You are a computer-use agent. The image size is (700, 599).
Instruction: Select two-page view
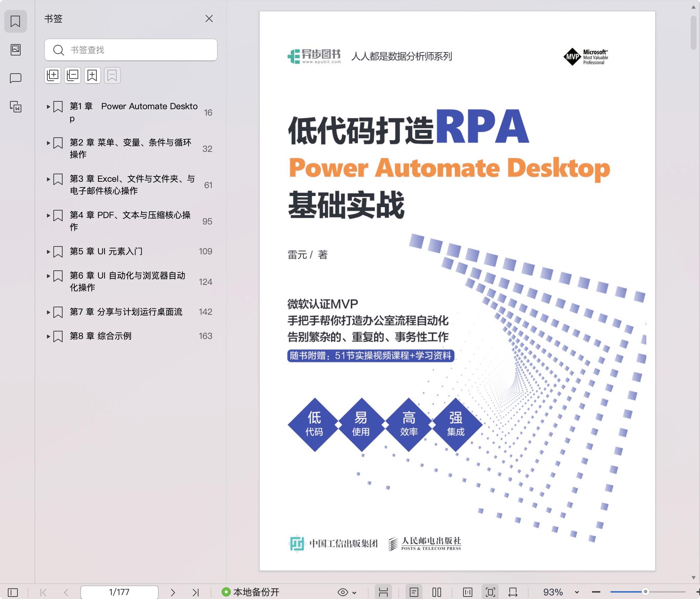436,592
